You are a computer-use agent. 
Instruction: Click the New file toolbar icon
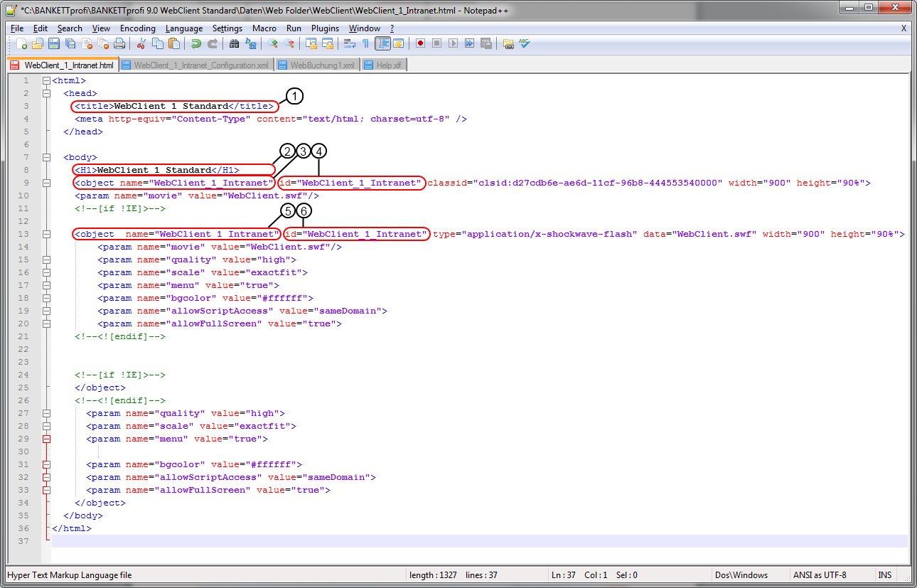(21, 44)
